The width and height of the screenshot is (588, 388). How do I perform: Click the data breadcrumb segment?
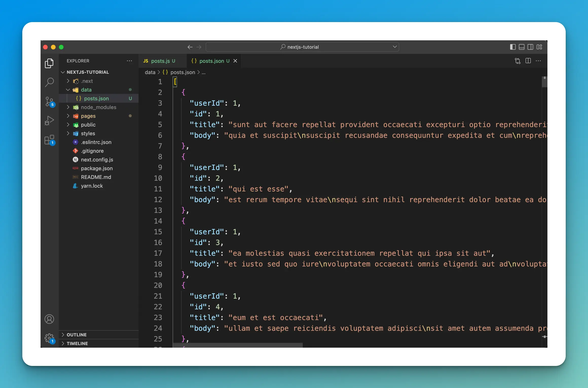click(x=150, y=73)
